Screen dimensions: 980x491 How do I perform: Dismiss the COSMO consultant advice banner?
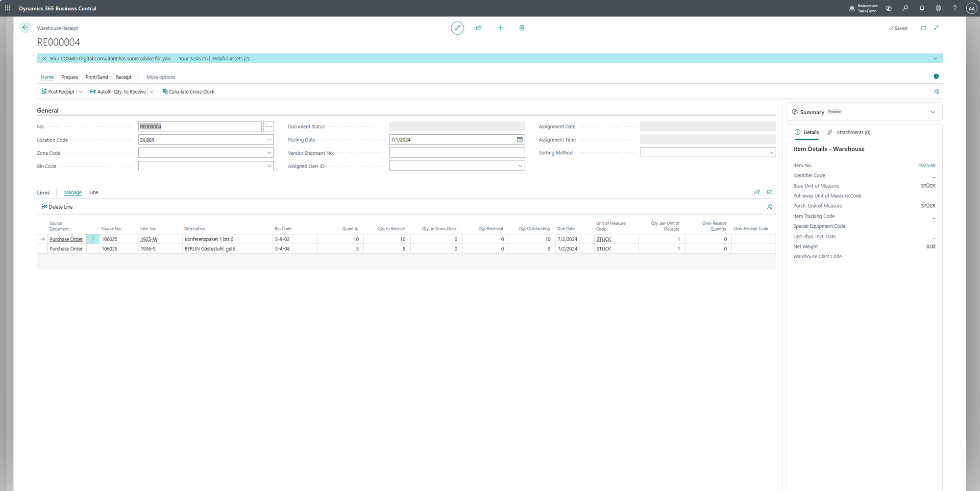(x=44, y=59)
